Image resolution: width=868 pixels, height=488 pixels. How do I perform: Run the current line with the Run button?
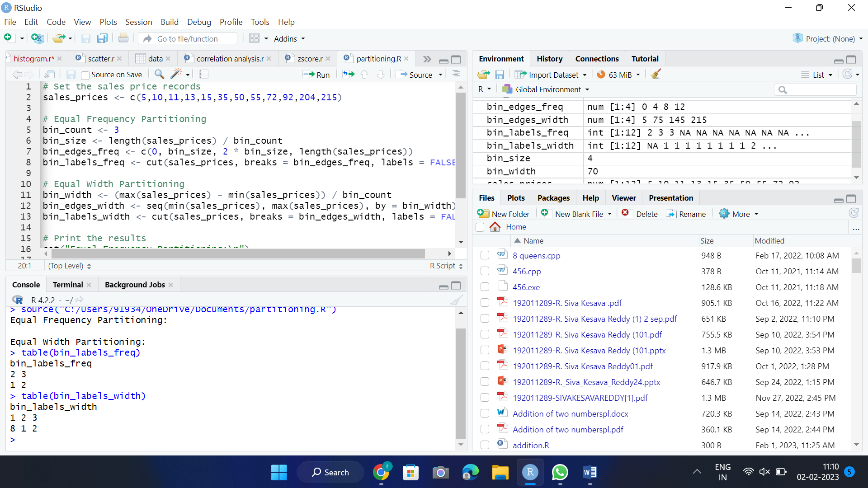(316, 75)
